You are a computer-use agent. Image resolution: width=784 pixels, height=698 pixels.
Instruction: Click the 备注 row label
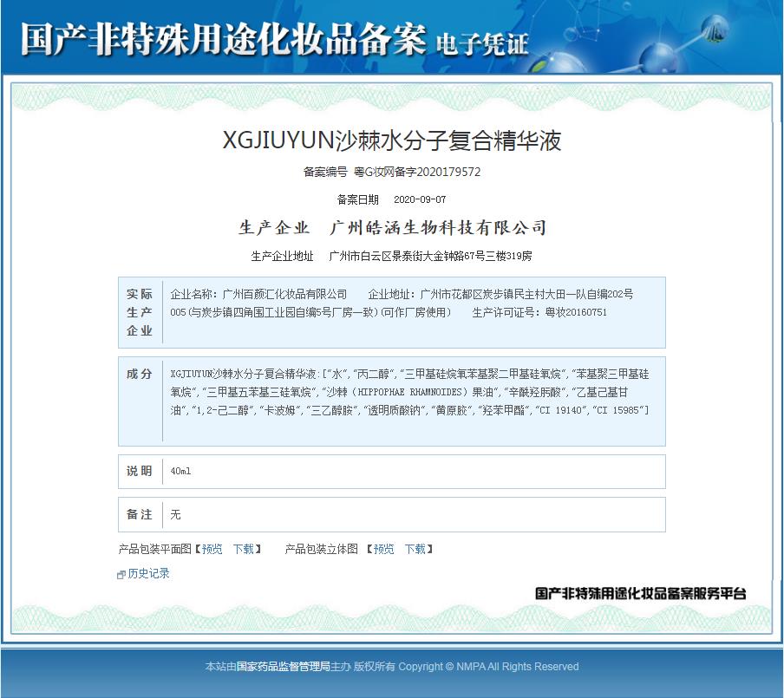click(140, 515)
